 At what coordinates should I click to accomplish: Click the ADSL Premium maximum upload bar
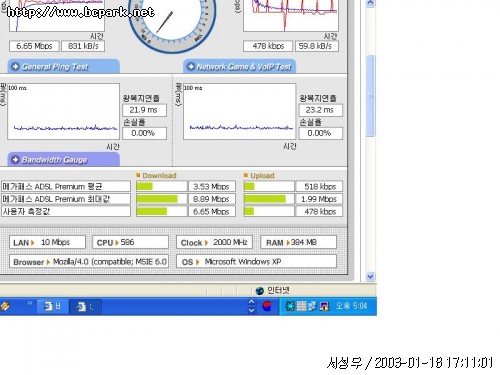click(269, 199)
